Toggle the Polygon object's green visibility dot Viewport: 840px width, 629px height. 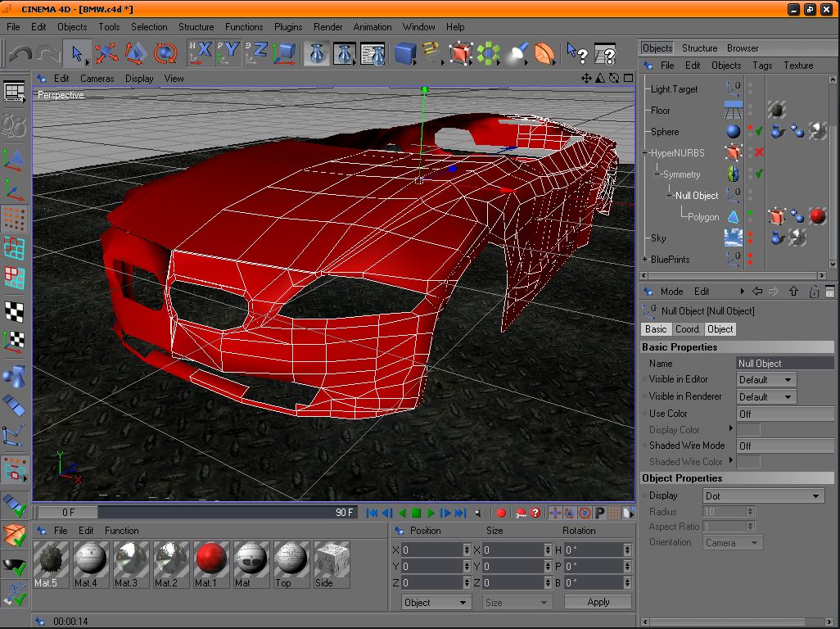(x=750, y=213)
